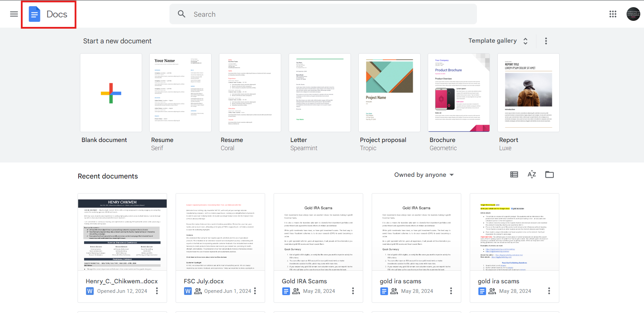
Task: Switch recent documents to list view
Action: click(514, 175)
